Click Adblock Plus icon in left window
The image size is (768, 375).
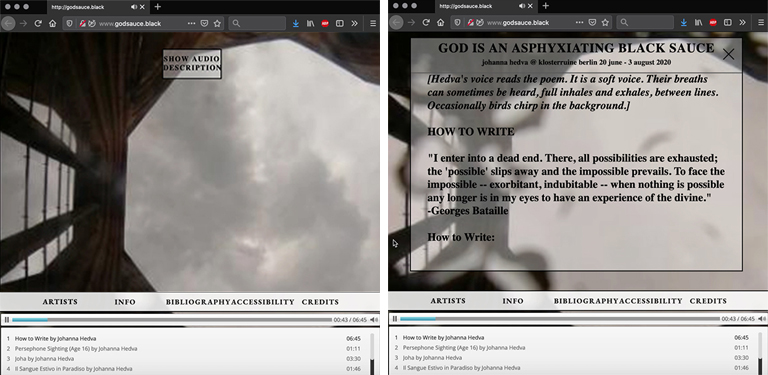(325, 23)
